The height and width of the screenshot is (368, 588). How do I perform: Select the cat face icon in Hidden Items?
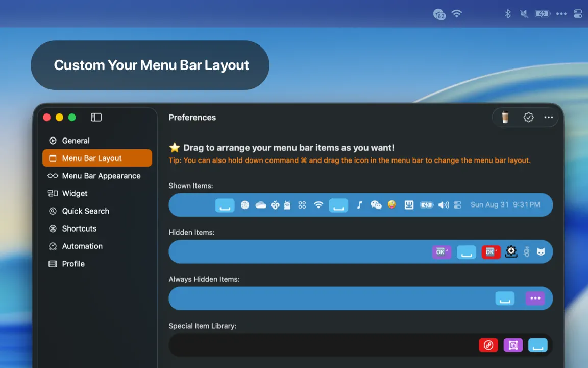click(x=541, y=251)
